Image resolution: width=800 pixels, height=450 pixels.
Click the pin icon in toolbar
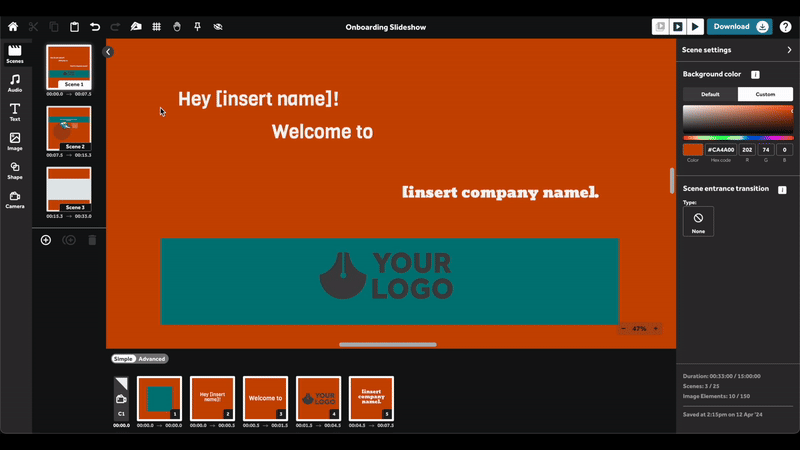[x=197, y=27]
